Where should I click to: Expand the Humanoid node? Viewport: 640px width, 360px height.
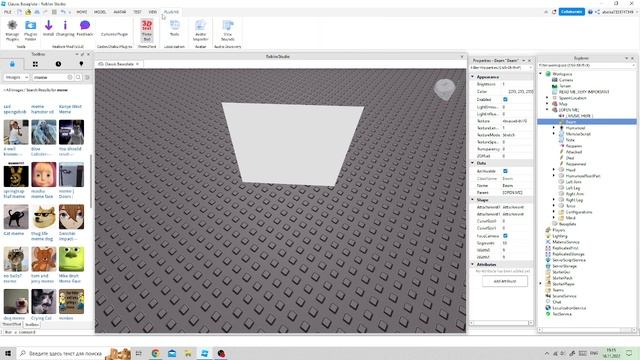[x=554, y=128]
